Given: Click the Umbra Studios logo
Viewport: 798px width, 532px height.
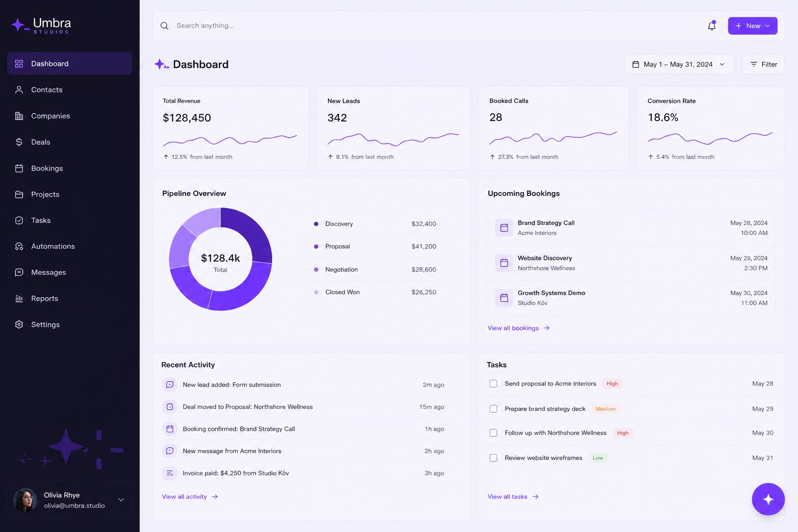Looking at the screenshot, I should (x=42, y=25).
